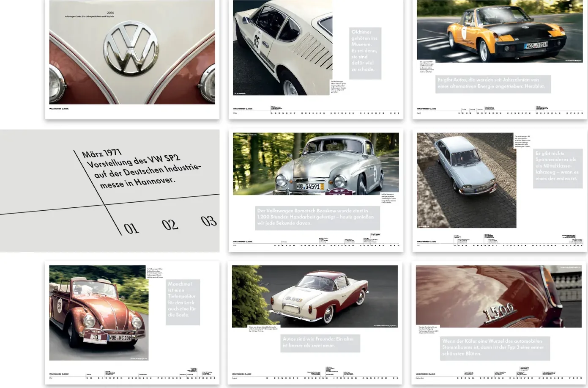Click the number 33 roundel on the red Beetle door

pos(60,304)
